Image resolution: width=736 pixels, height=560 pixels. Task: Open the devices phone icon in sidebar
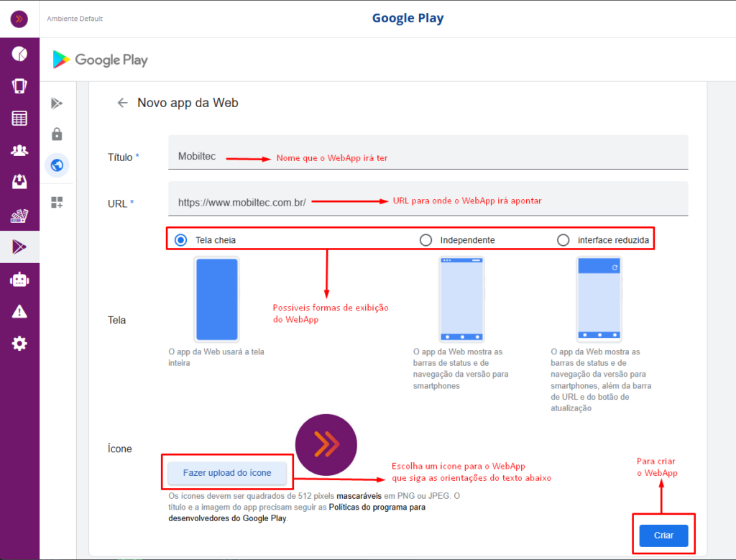point(19,86)
